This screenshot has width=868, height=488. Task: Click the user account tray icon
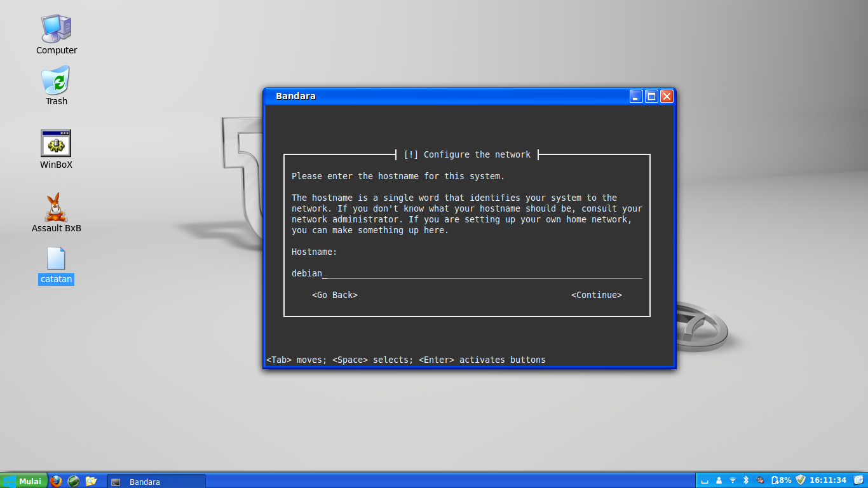tap(719, 480)
